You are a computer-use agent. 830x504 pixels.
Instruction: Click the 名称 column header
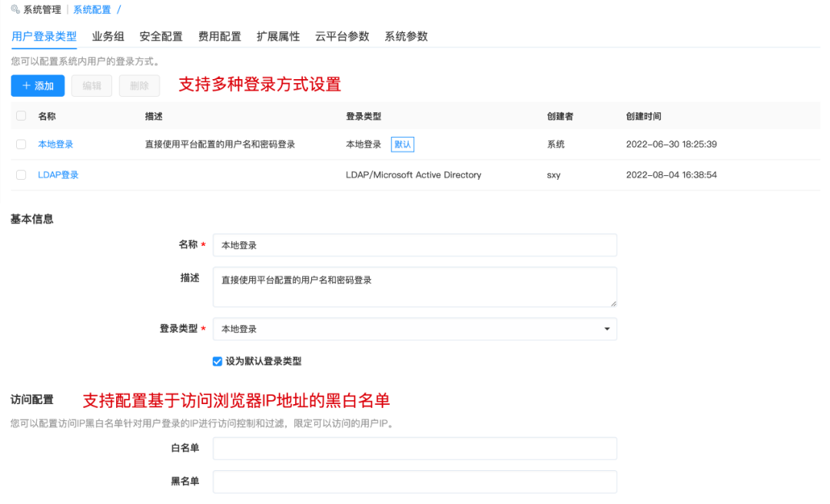[47, 116]
